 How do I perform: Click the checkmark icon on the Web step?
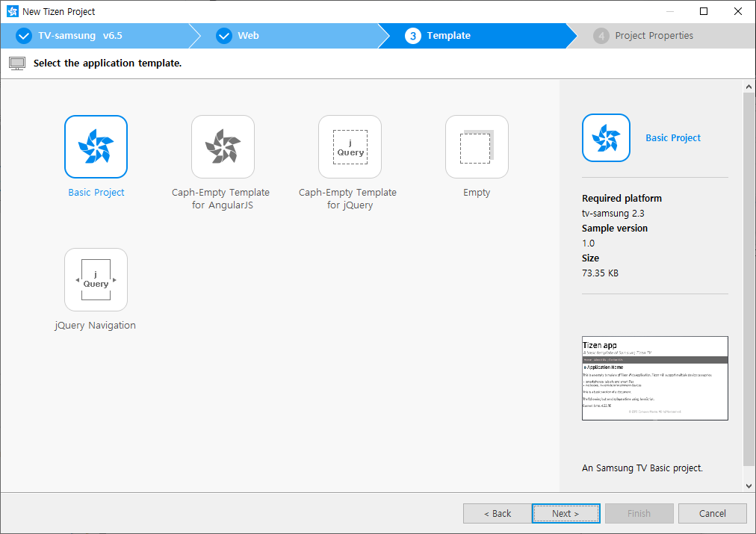point(223,36)
